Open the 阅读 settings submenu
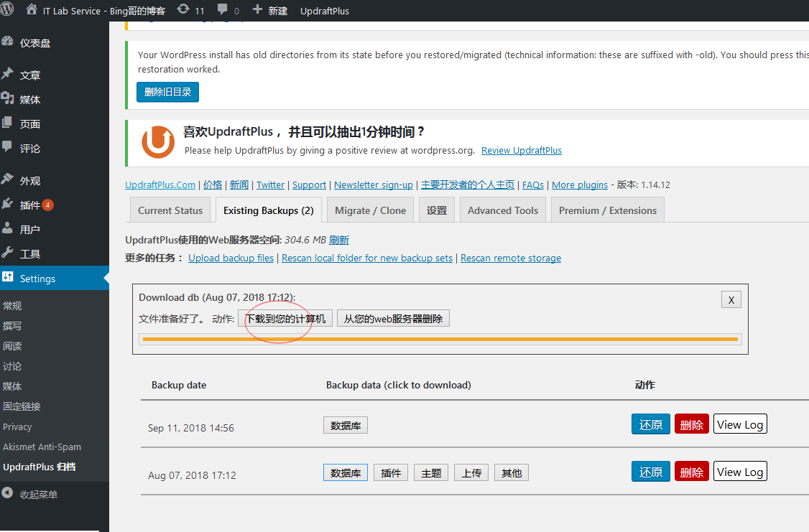Viewport: 809px width, 532px height. click(12, 346)
